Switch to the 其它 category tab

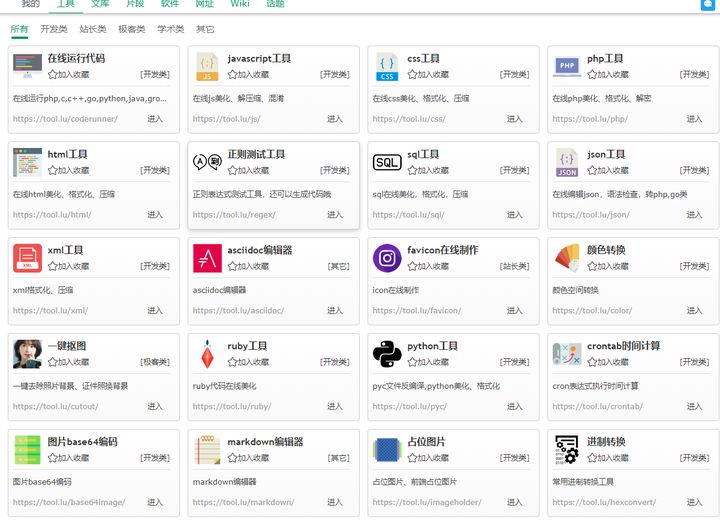click(x=205, y=29)
